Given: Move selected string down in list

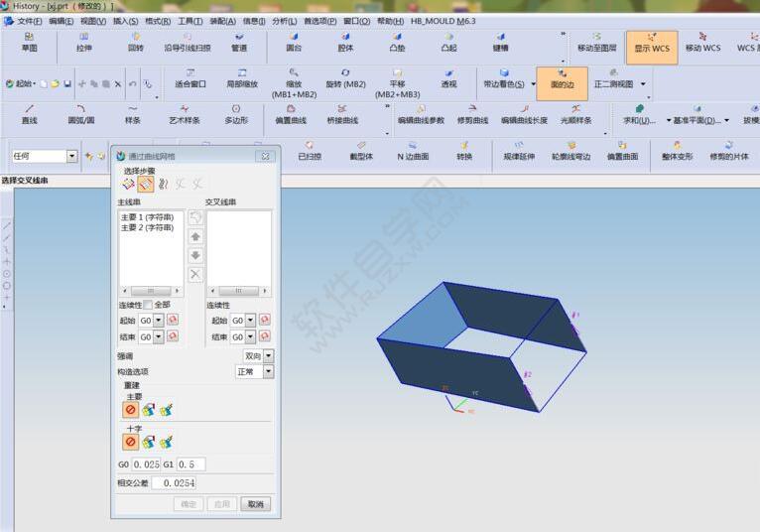Looking at the screenshot, I should 195,255.
